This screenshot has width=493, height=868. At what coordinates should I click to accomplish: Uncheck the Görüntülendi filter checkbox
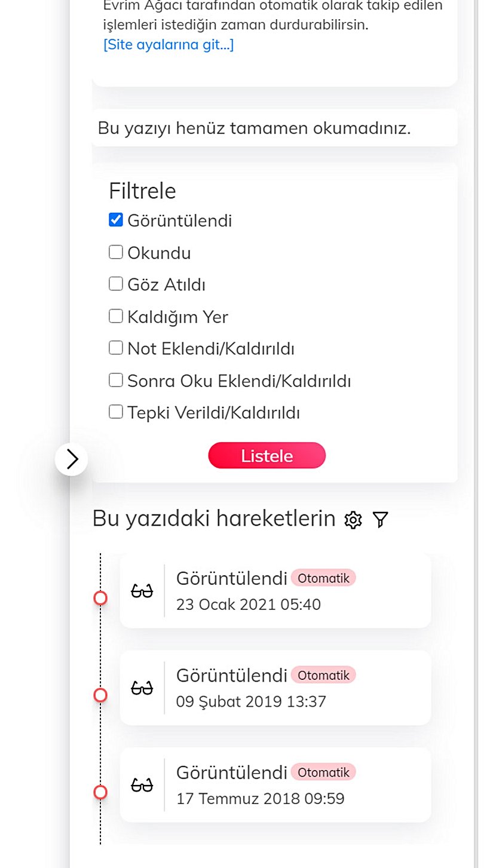tap(116, 220)
